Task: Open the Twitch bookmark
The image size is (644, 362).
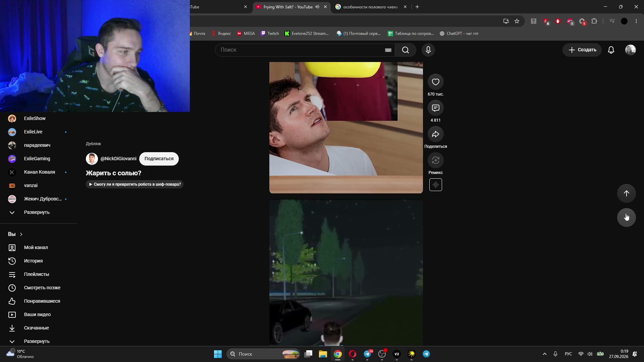Action: [270, 34]
